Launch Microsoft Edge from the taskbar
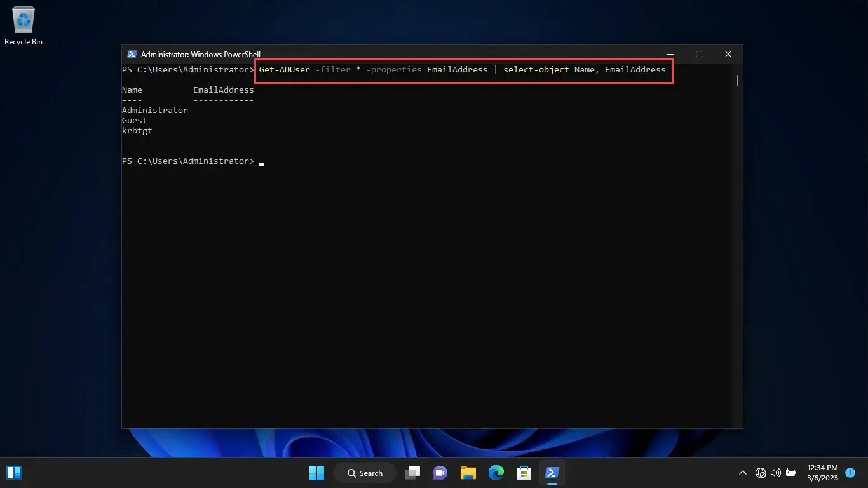Screen dimensions: 868x488 496,473
